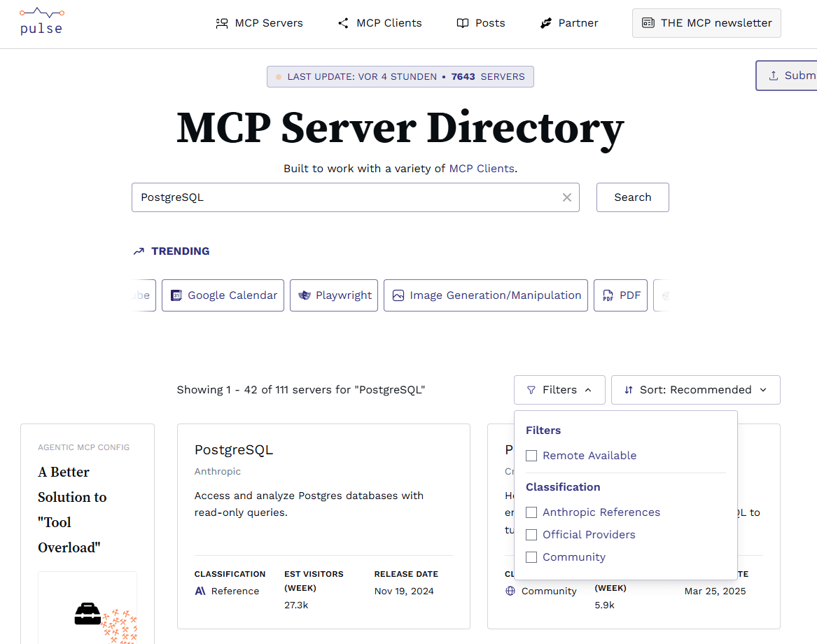The width and height of the screenshot is (817, 644).
Task: Check the Anthropic References classification box
Action: [x=531, y=512]
